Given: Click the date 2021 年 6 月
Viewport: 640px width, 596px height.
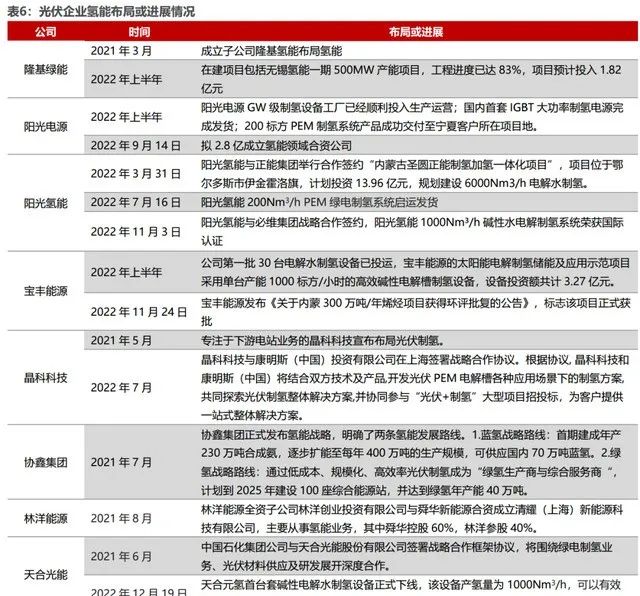Looking at the screenshot, I should coord(121,556).
